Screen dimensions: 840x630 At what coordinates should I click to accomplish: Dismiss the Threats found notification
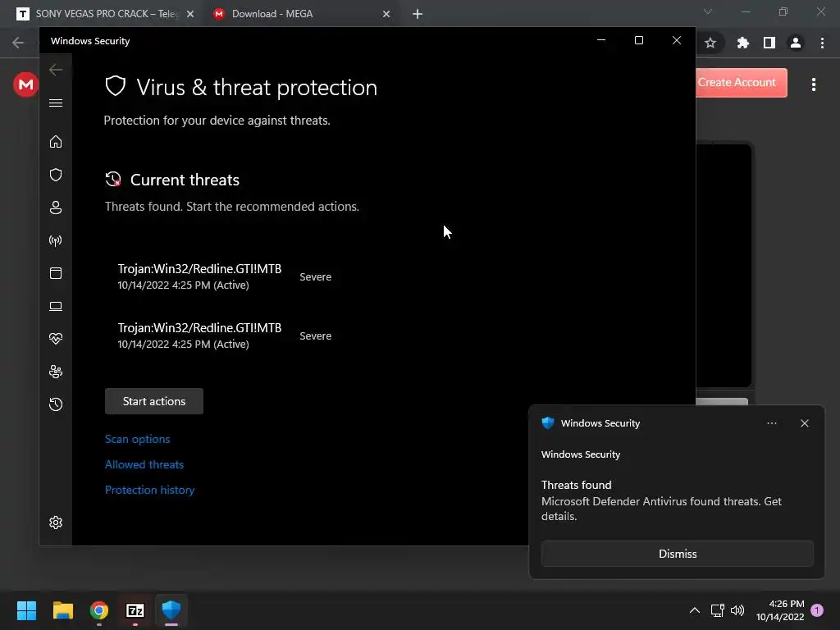[x=677, y=554]
